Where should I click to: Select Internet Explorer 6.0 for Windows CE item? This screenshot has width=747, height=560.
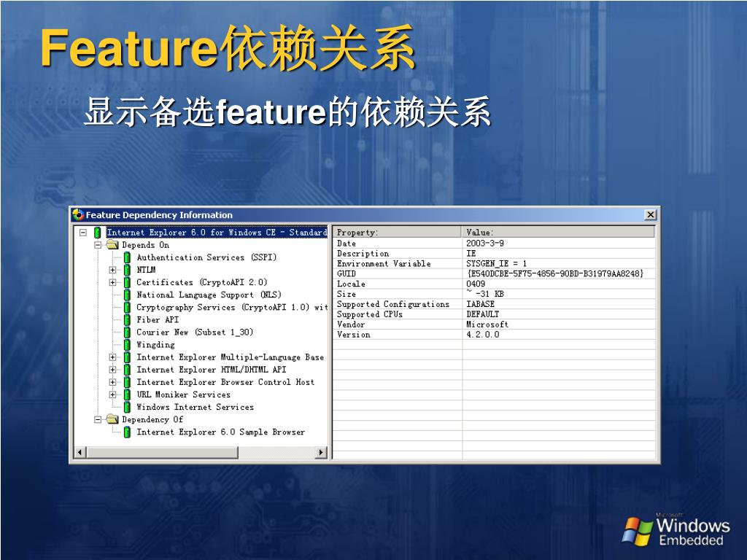(x=217, y=233)
